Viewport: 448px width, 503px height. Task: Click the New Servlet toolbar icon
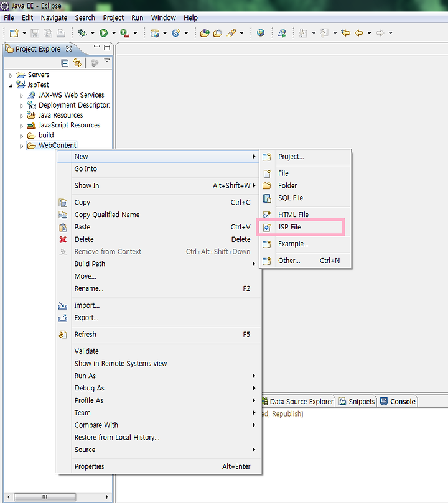pos(176,33)
